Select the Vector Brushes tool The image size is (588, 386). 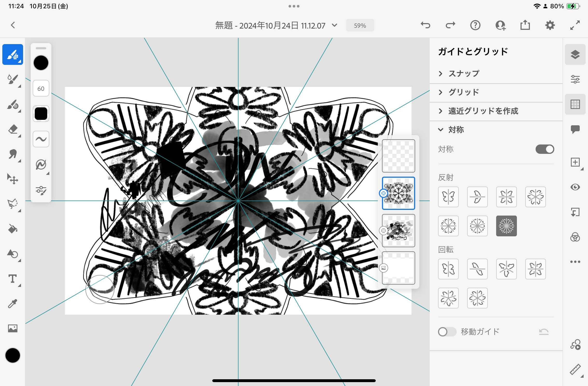click(x=13, y=105)
